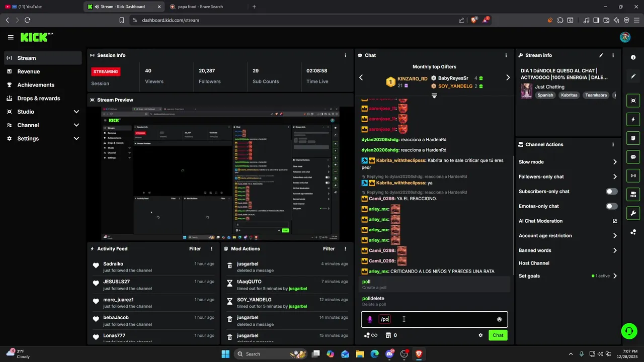Image resolution: width=644 pixels, height=362 pixels.
Task: Select the polldelete command suggestion
Action: click(x=434, y=301)
